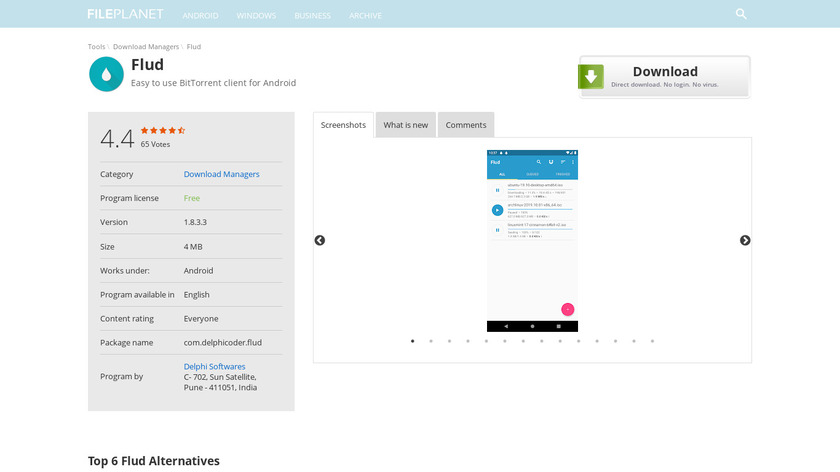Click package name com.delphicoder.flud

coord(223,343)
